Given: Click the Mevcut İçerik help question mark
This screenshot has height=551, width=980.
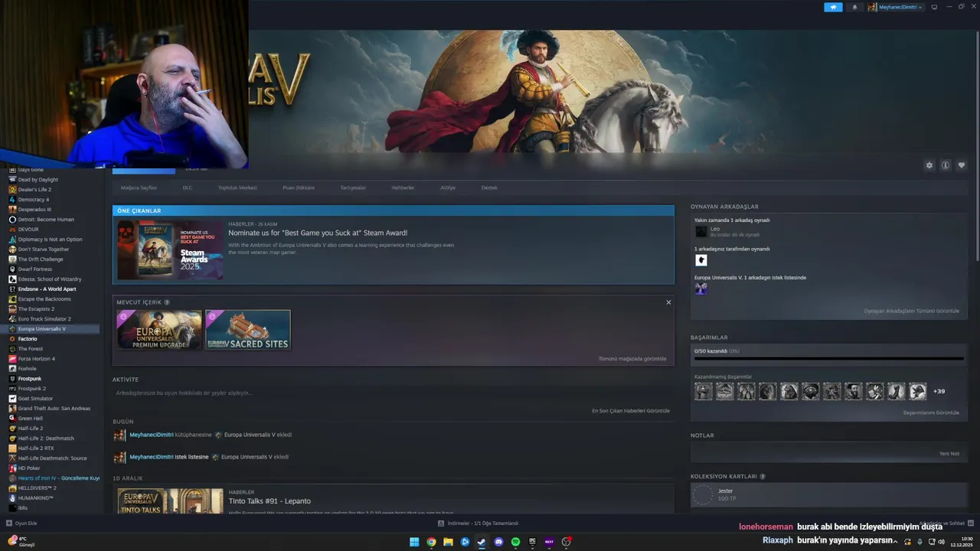Looking at the screenshot, I should coord(167,302).
